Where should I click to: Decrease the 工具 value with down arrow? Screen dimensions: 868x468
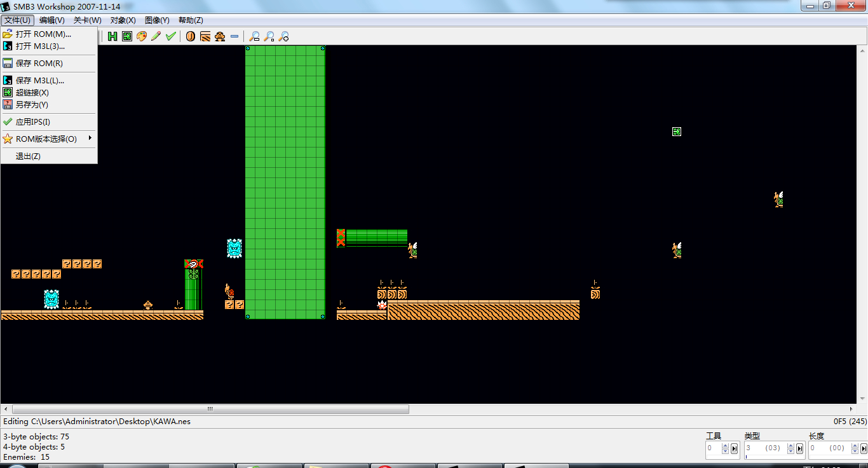(x=726, y=451)
